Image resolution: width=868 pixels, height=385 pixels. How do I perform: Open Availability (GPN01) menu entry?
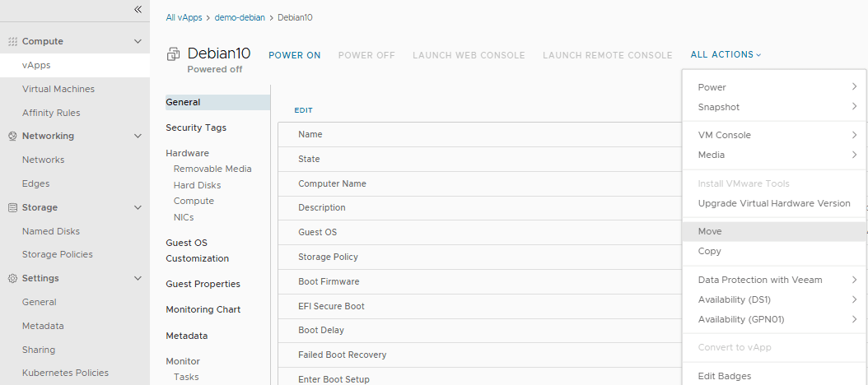click(x=774, y=319)
